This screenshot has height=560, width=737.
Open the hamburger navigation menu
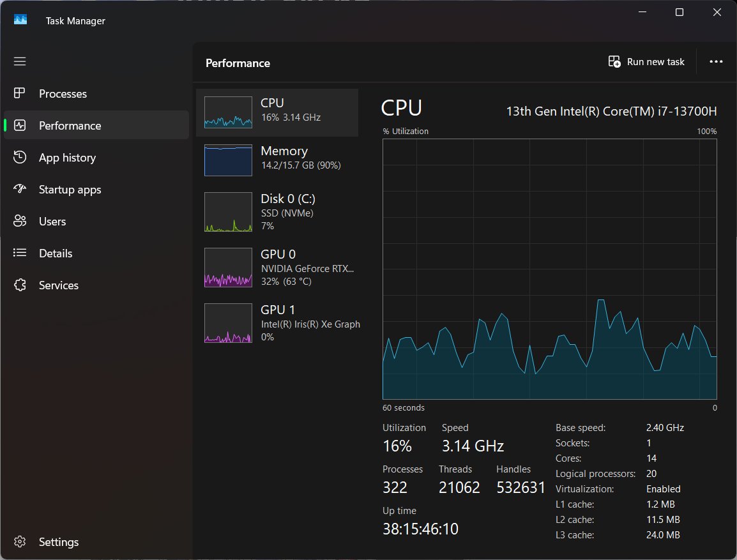20,61
